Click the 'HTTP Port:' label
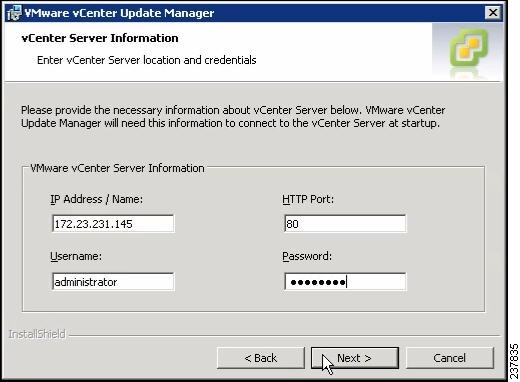The image size is (520, 382). coord(308,199)
